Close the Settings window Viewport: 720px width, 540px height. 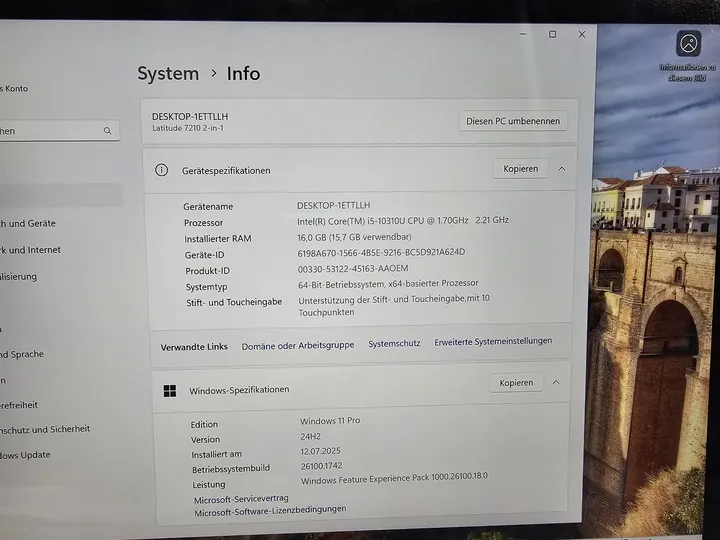point(582,34)
